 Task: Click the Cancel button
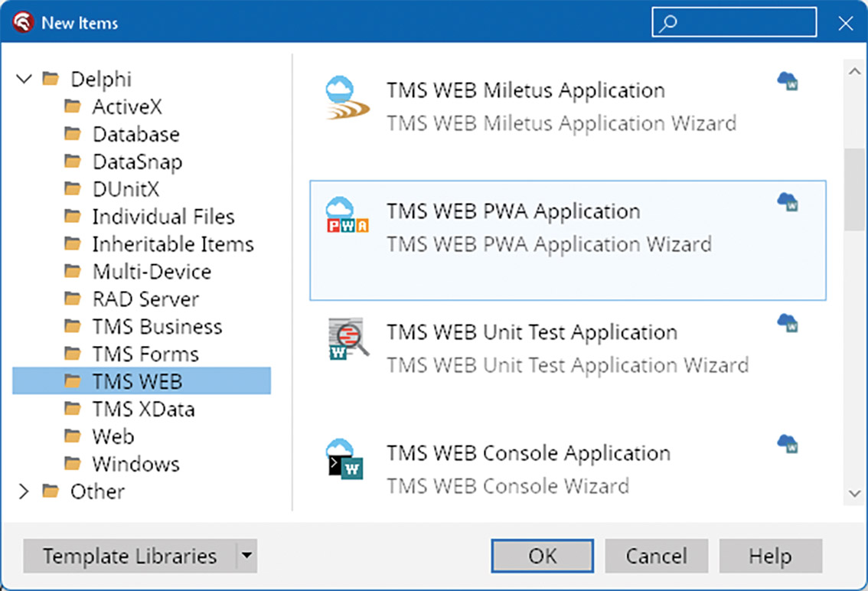pyautogui.click(x=656, y=556)
